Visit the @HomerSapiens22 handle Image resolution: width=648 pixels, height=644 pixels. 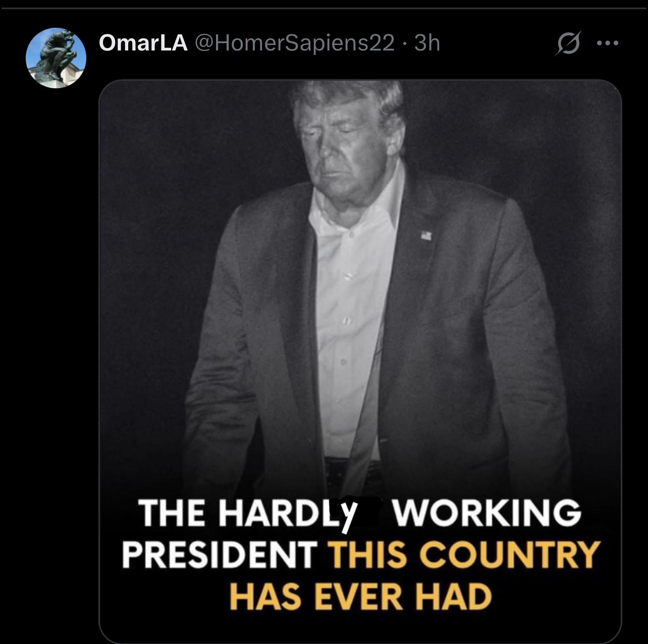pyautogui.click(x=294, y=43)
